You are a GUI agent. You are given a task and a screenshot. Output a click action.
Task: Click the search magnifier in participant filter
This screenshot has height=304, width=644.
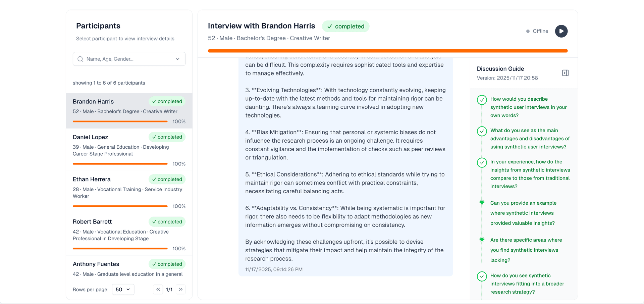coord(80,59)
